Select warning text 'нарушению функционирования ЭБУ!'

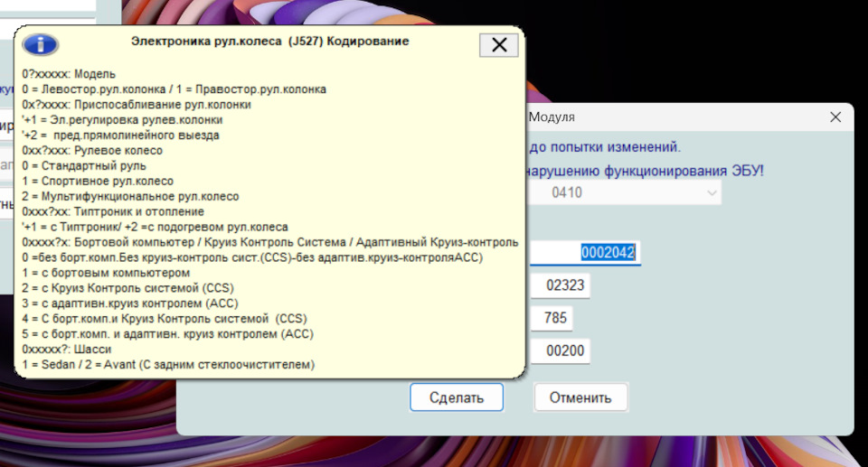pos(645,171)
